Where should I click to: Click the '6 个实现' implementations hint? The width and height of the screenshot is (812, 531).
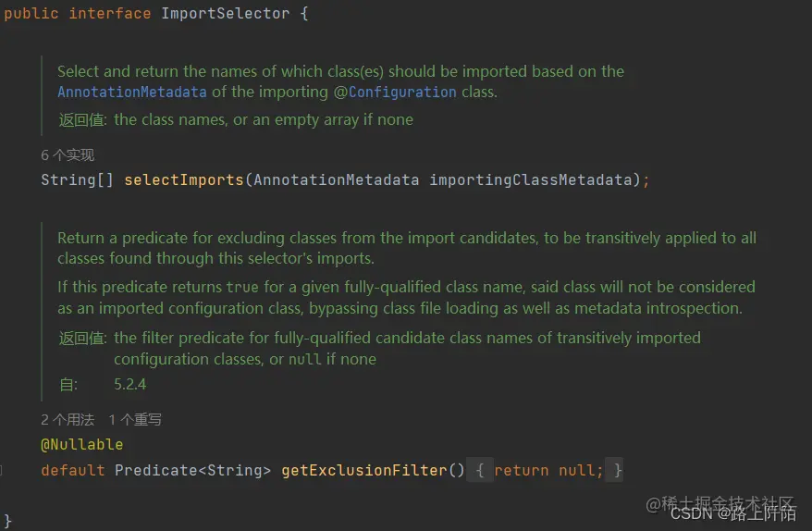point(68,154)
